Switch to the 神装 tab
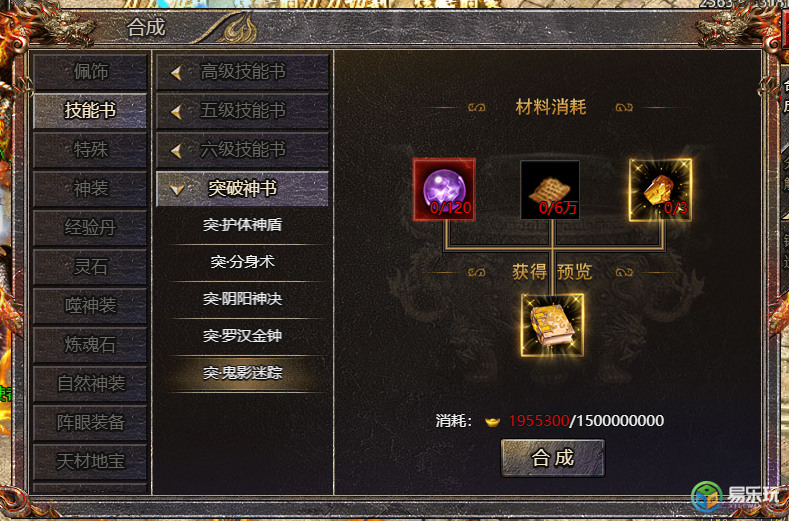 click(x=90, y=189)
